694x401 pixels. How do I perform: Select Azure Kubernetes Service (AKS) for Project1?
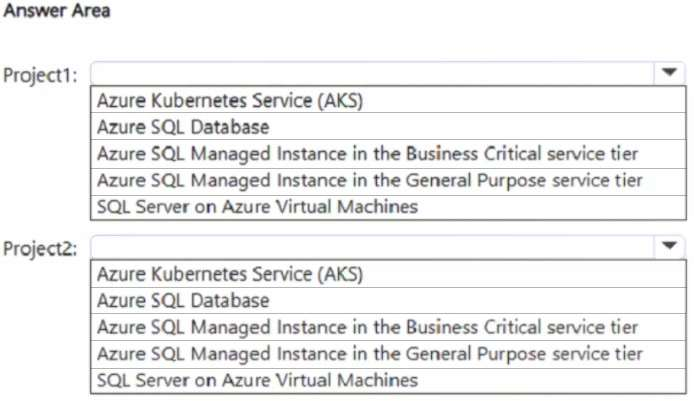click(230, 100)
